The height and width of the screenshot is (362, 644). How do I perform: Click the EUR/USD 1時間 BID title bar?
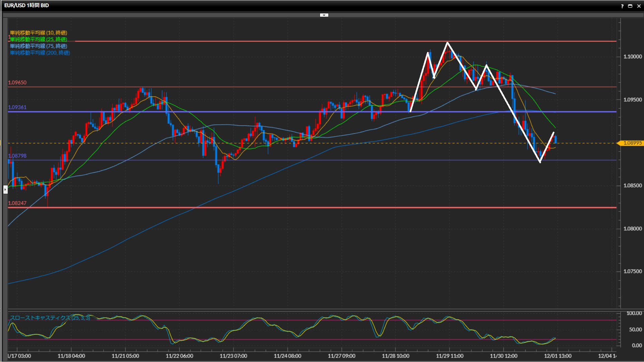(26, 5)
